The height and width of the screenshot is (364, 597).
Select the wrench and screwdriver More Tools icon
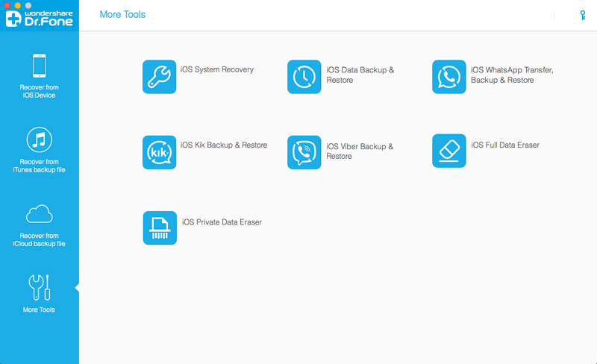pyautogui.click(x=40, y=287)
